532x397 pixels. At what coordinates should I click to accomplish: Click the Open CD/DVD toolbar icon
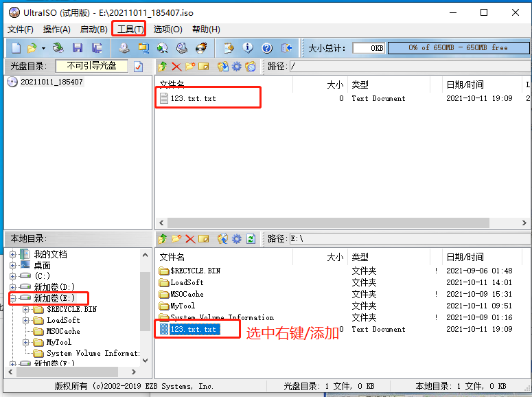(58, 48)
